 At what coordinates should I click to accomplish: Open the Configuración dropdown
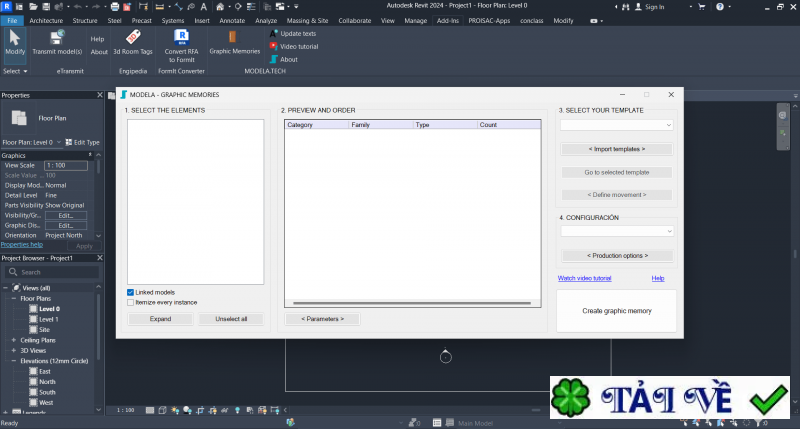[x=616, y=231]
